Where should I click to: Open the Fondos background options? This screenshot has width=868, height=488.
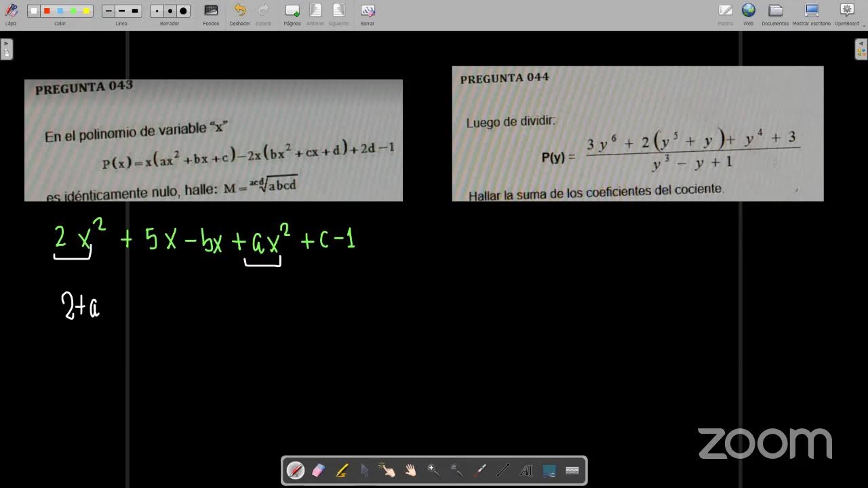tap(211, 14)
